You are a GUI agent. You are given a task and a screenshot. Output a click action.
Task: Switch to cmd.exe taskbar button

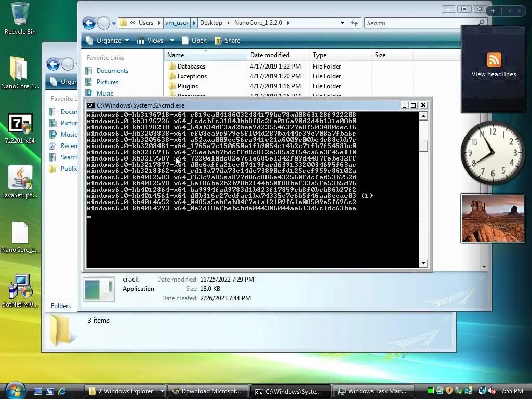point(290,391)
